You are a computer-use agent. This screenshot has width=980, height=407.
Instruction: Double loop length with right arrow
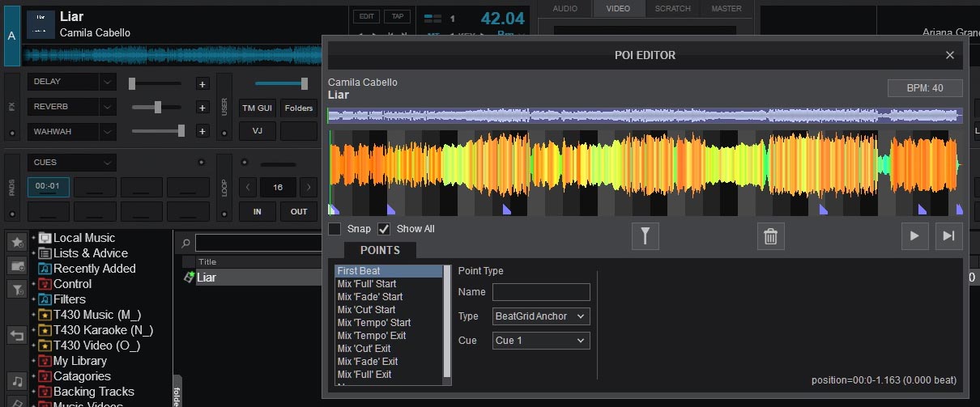point(308,187)
